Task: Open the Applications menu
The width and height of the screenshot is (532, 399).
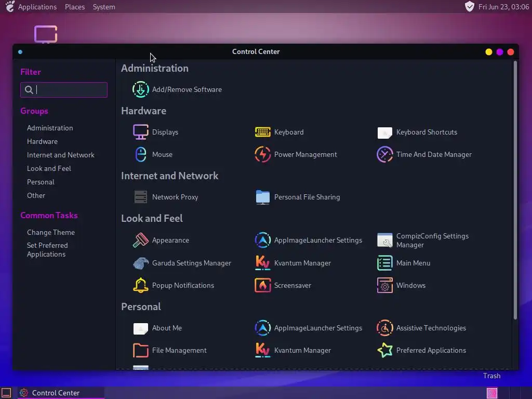Action: (37, 7)
